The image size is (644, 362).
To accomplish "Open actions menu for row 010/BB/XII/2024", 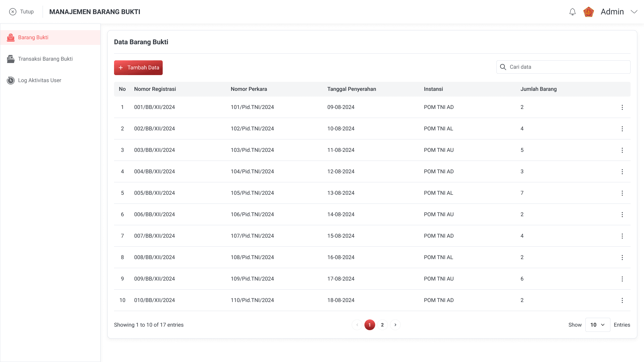I will click(x=622, y=300).
